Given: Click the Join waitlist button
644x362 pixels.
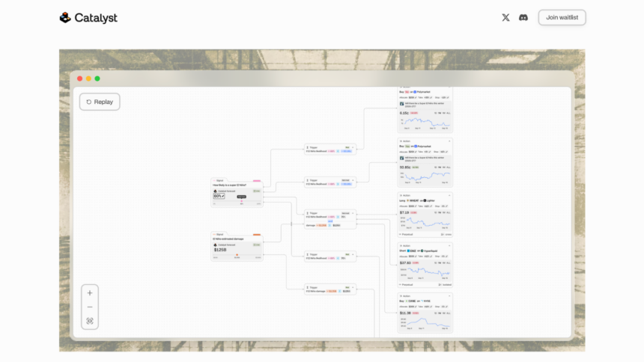Looking at the screenshot, I should point(562,17).
